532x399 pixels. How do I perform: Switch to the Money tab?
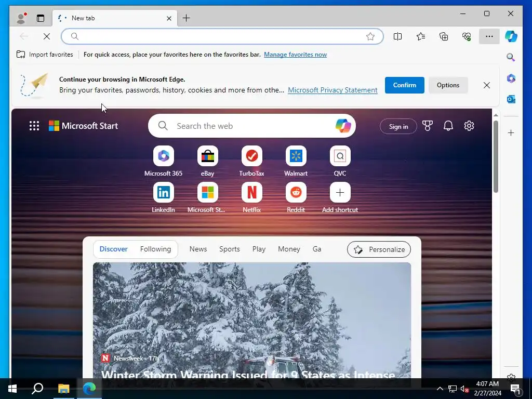pyautogui.click(x=289, y=249)
